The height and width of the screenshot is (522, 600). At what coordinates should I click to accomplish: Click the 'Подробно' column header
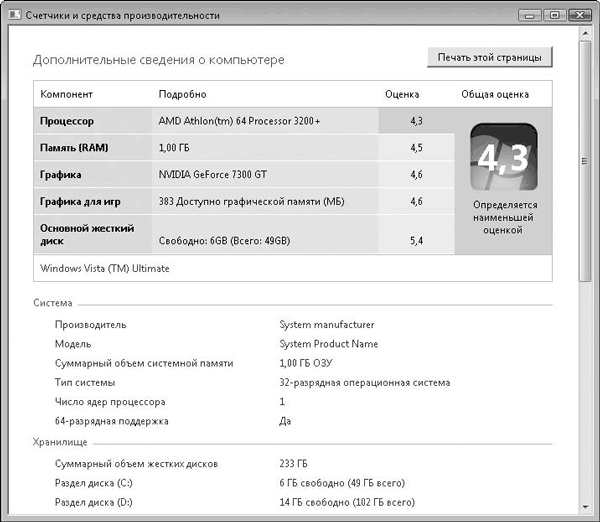(x=183, y=94)
